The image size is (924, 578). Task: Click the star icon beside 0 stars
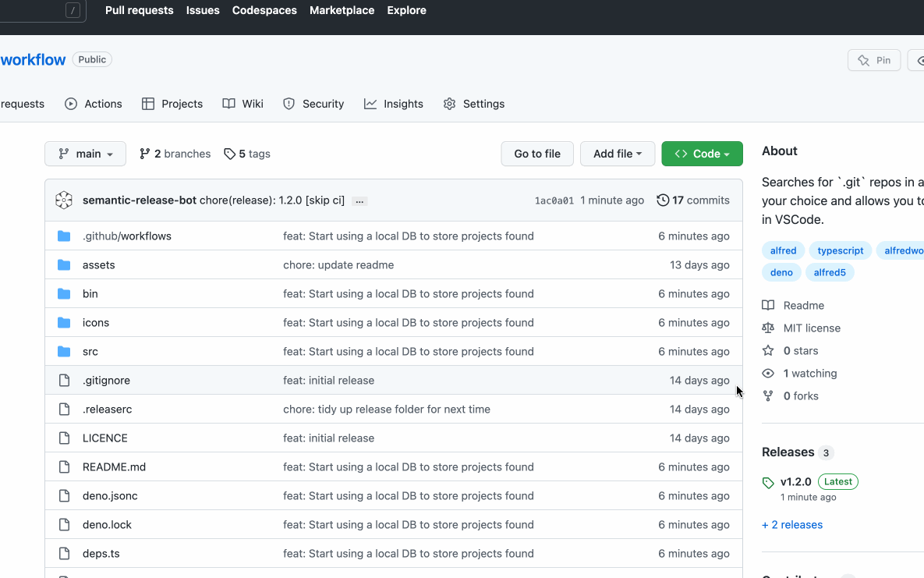point(768,351)
